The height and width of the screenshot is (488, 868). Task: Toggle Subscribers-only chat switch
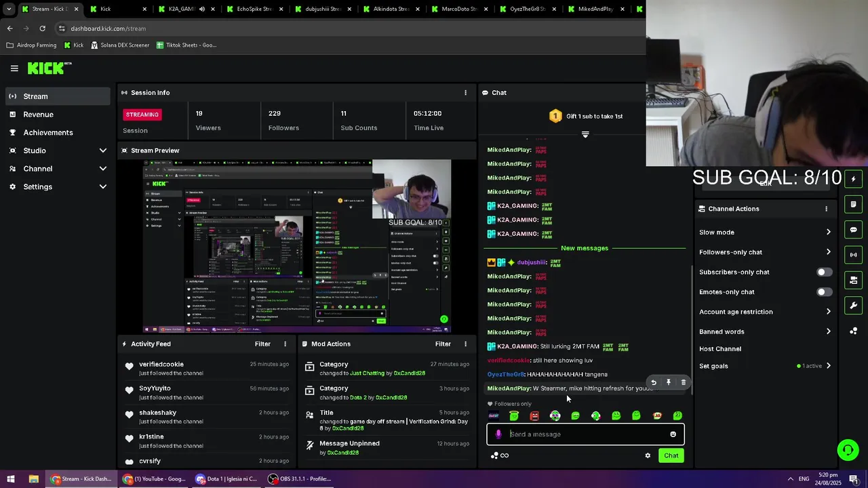pos(824,272)
